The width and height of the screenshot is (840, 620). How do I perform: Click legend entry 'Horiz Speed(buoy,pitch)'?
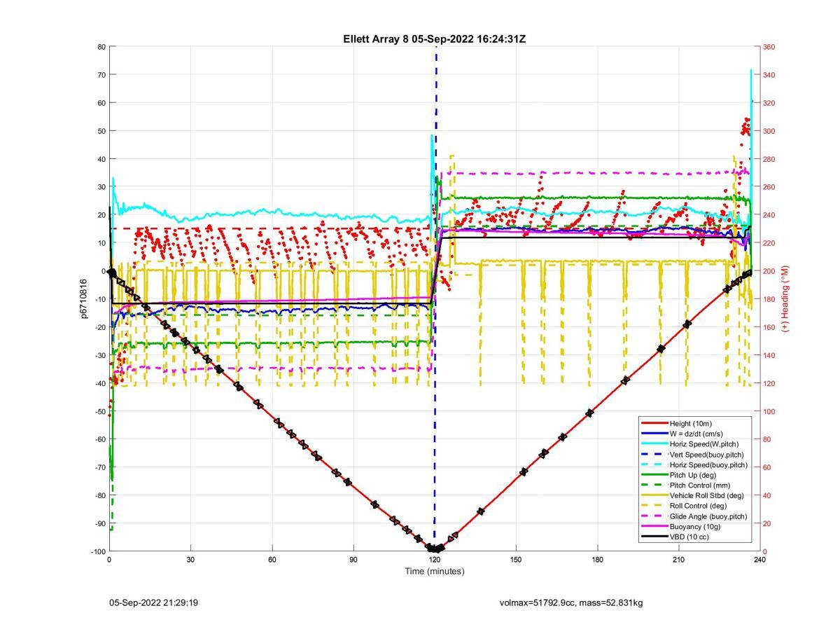pos(708,464)
